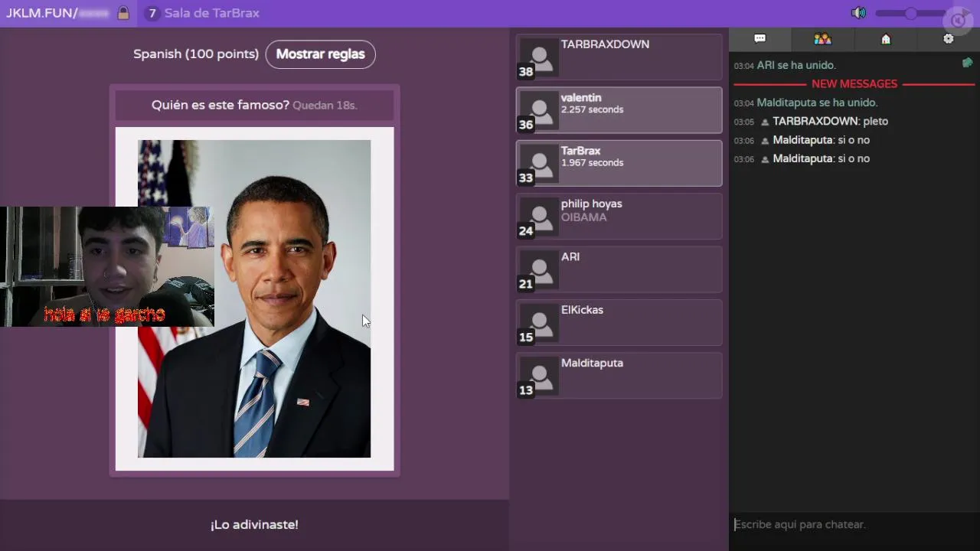Select Malditaputa's avatar in player list
980x551 pixels.
tap(539, 377)
